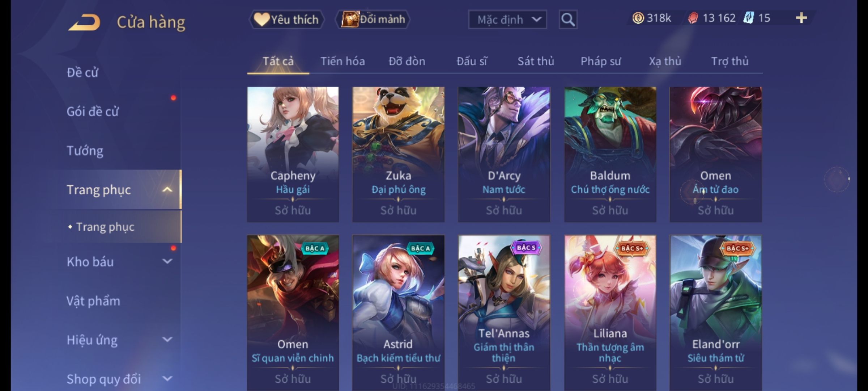
Task: Tap the blue ticket currency icon
Action: pyautogui.click(x=748, y=18)
